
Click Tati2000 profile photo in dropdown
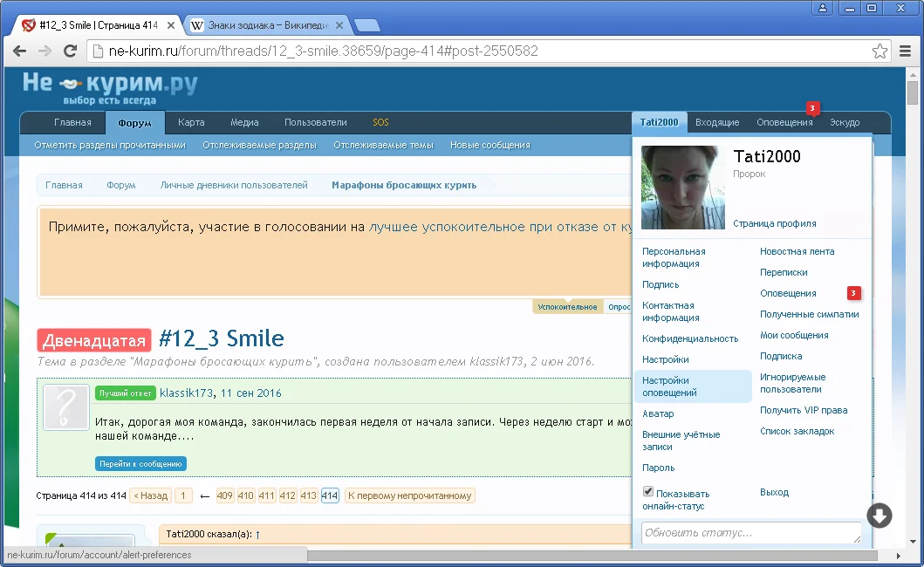(683, 188)
